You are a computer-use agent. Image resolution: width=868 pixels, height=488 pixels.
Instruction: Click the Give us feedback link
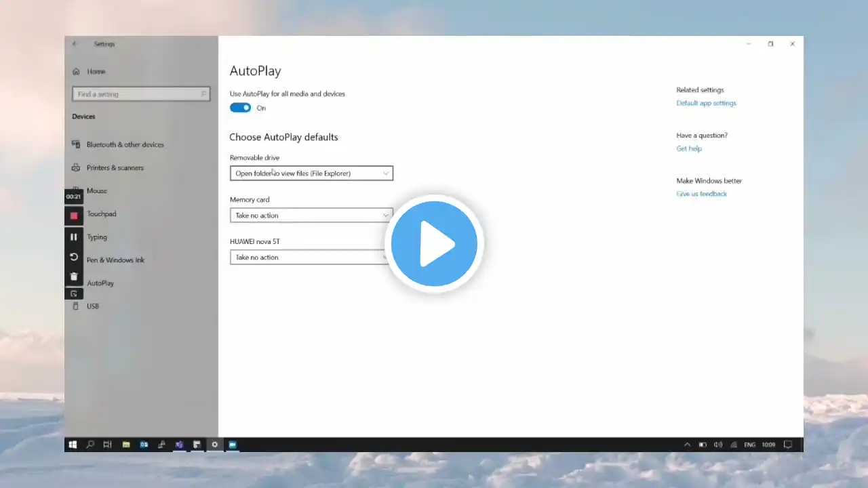tap(701, 194)
